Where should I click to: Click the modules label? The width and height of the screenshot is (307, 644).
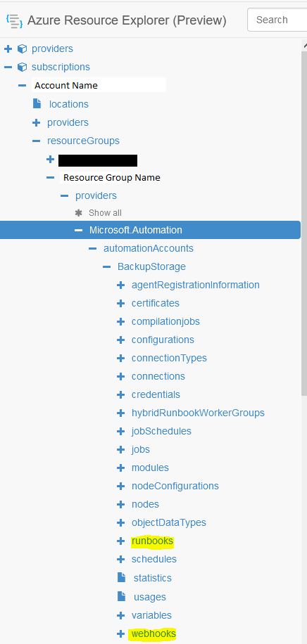coord(150,468)
